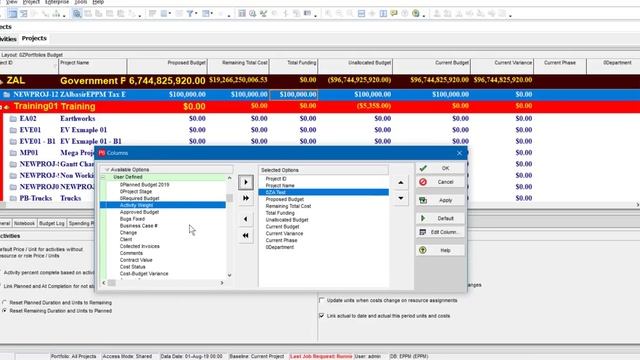The height and width of the screenshot is (360, 640).
Task: Select the EA02 Earthworks project row
Action: tap(320, 118)
